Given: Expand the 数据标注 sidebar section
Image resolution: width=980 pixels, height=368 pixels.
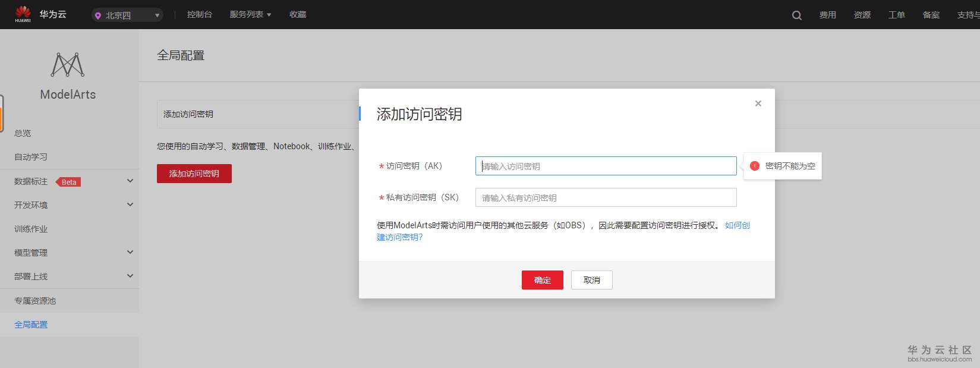Looking at the screenshot, I should (x=130, y=181).
